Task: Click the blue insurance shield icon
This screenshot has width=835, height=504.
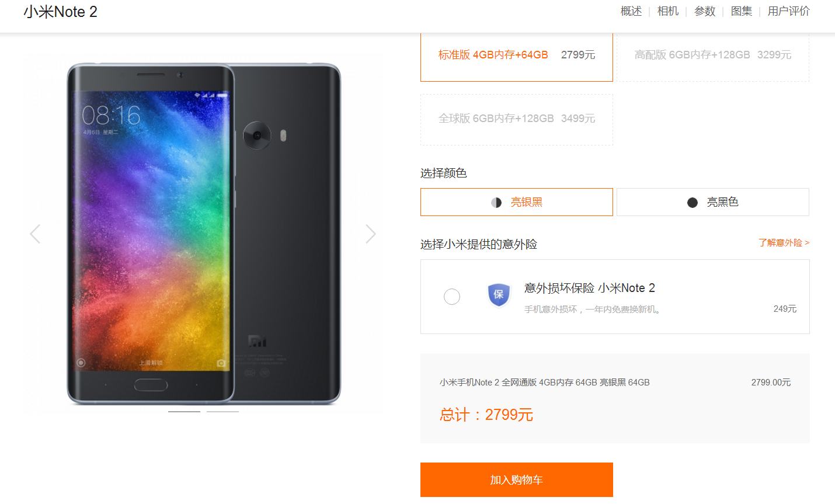Action: point(499,294)
